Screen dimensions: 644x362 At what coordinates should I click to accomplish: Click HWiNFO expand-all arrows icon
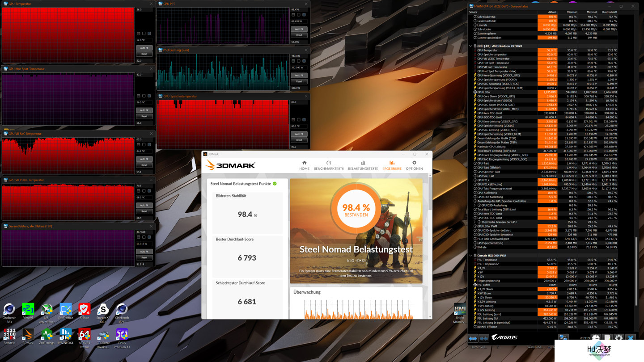473,338
